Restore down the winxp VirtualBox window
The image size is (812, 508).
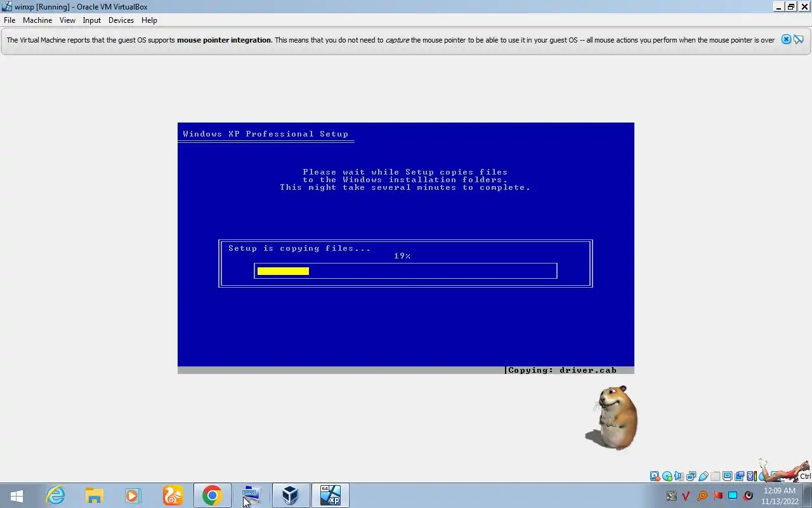pos(791,6)
